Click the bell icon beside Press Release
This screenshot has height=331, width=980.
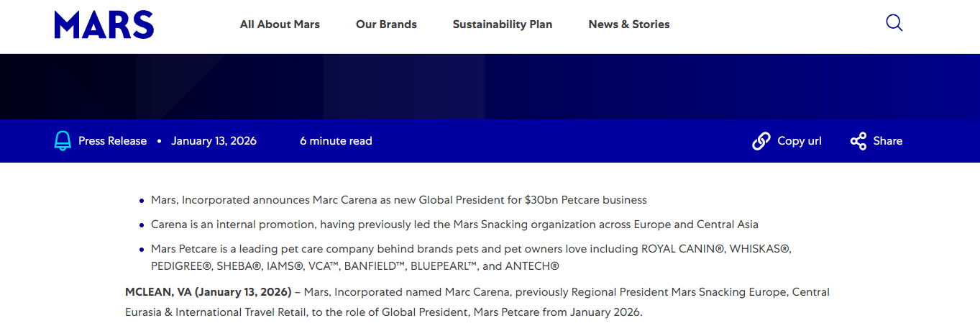(x=63, y=141)
